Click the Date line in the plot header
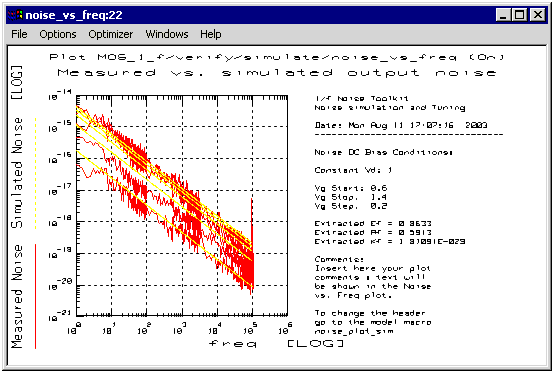This screenshot has height=372, width=552. point(401,125)
